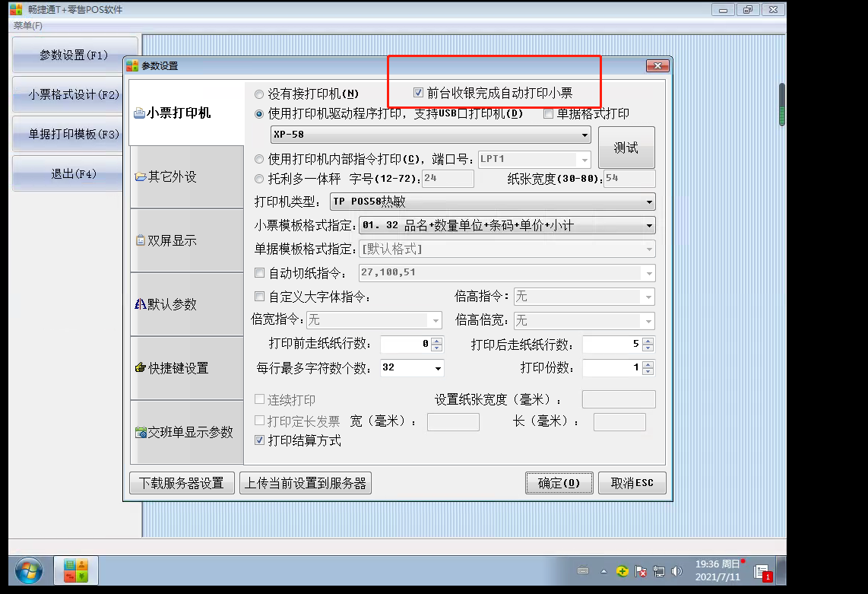Image resolution: width=868 pixels, height=594 pixels.
Task: Open the 倍宽指令 dropdown
Action: pos(374,320)
